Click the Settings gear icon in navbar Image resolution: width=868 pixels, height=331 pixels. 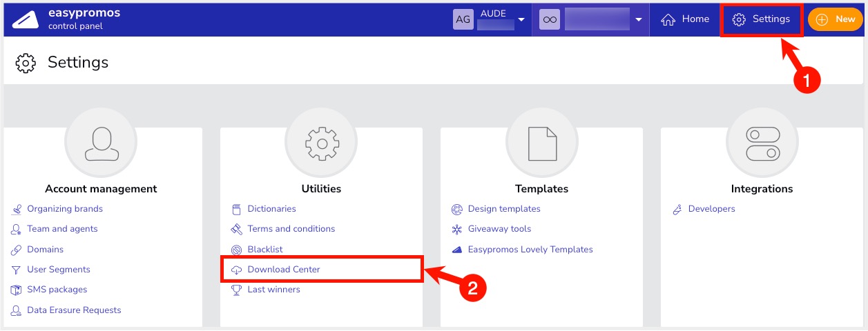tap(739, 19)
